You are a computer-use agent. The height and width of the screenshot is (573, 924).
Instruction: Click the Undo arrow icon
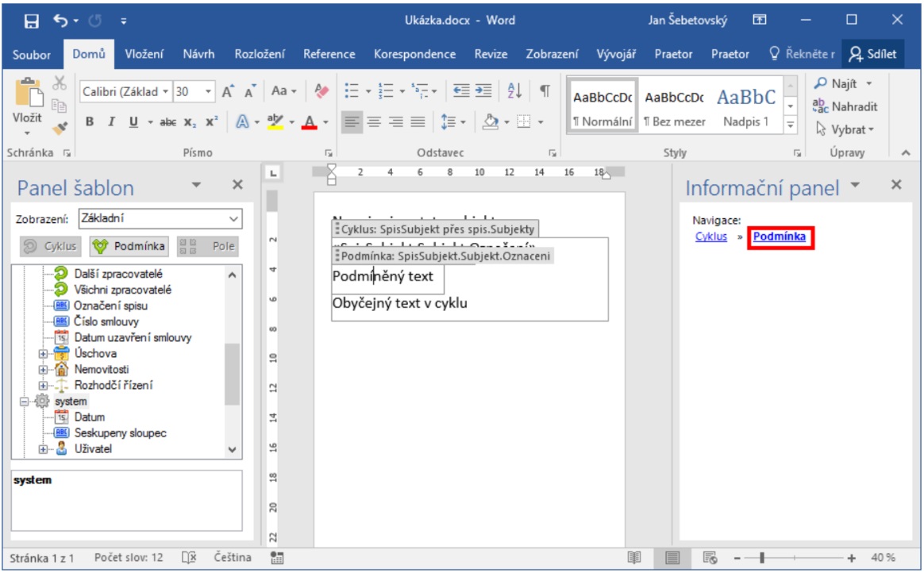[61, 21]
